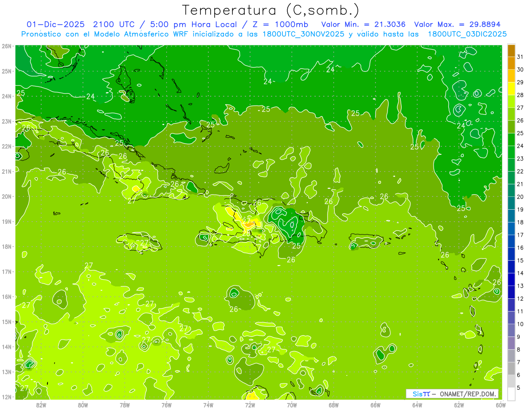532x411 pixels.
Task: Click the colorbar label 31
Action: (520, 57)
